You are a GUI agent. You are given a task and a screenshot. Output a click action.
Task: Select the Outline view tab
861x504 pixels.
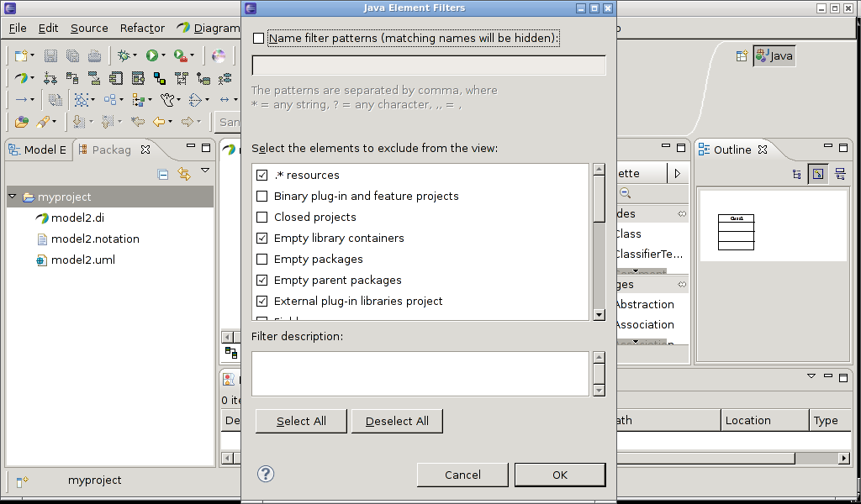[x=732, y=150]
